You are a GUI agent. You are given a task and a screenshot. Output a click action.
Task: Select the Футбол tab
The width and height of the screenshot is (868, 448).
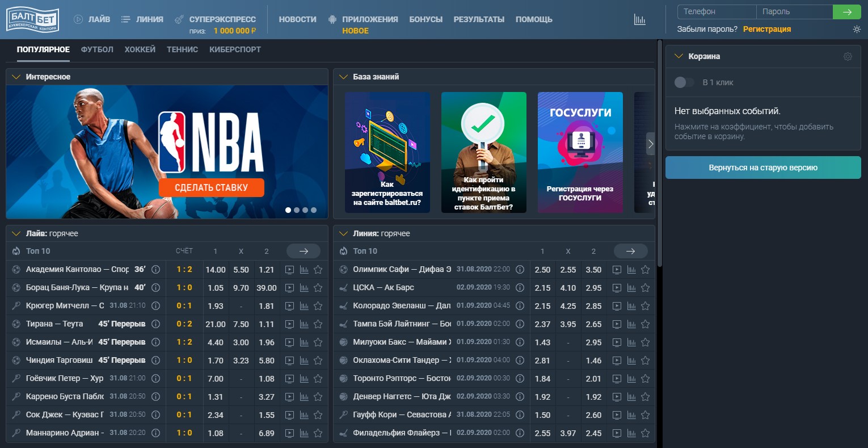97,49
